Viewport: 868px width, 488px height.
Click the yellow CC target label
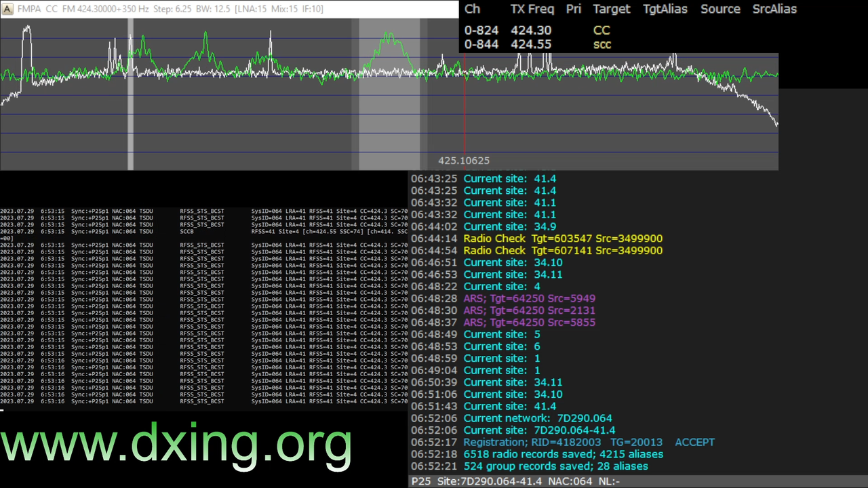tap(601, 30)
